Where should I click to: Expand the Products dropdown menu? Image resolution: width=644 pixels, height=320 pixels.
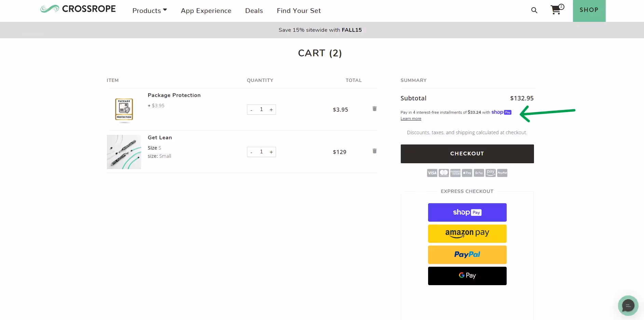pyautogui.click(x=150, y=11)
